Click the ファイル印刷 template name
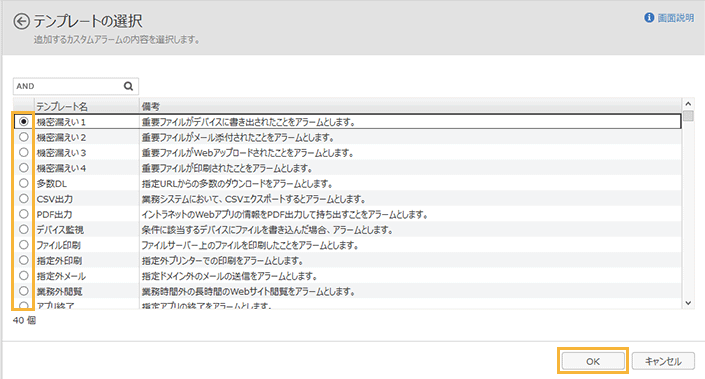The height and width of the screenshot is (379, 705). [x=58, y=245]
